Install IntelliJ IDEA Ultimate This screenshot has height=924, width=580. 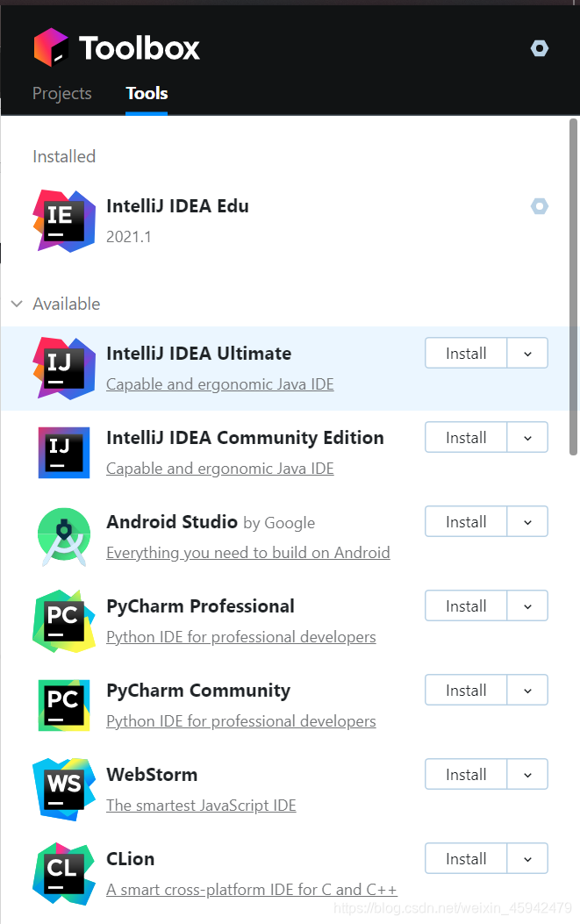[466, 353]
